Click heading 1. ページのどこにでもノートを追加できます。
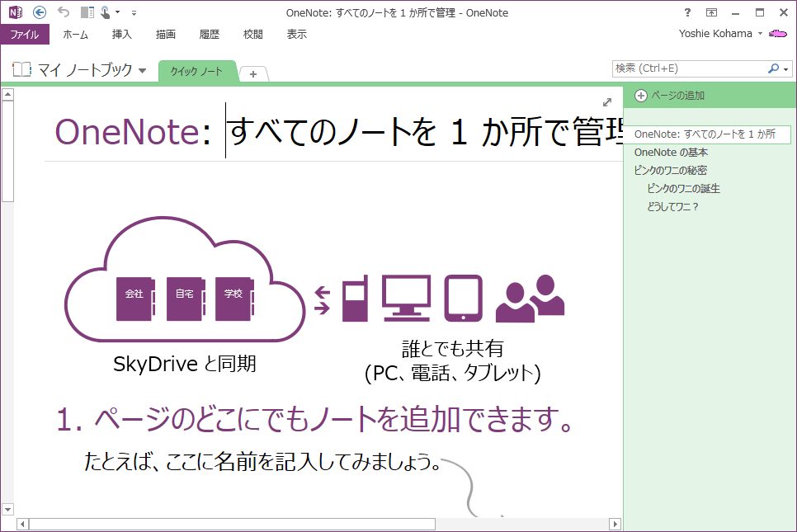The image size is (797, 532). click(315, 420)
